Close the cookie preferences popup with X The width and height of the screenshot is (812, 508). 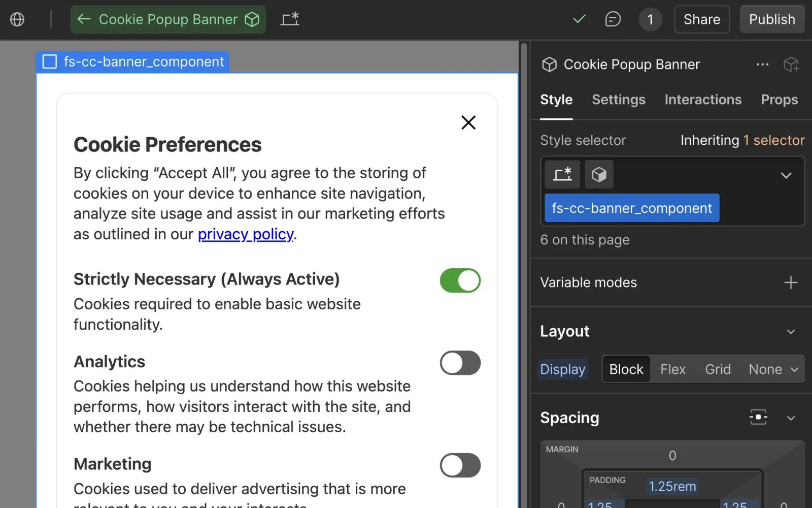(468, 122)
